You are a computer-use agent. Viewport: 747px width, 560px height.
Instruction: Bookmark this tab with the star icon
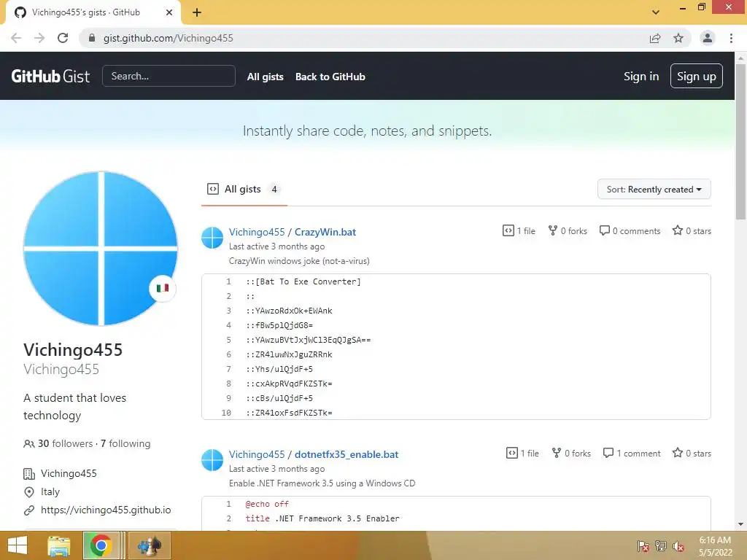[x=678, y=38]
